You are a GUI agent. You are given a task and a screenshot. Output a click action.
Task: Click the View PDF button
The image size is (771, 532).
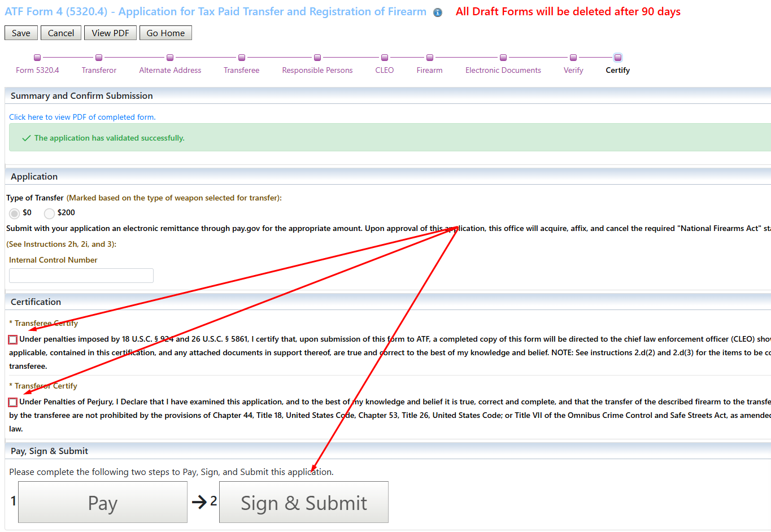(x=110, y=33)
